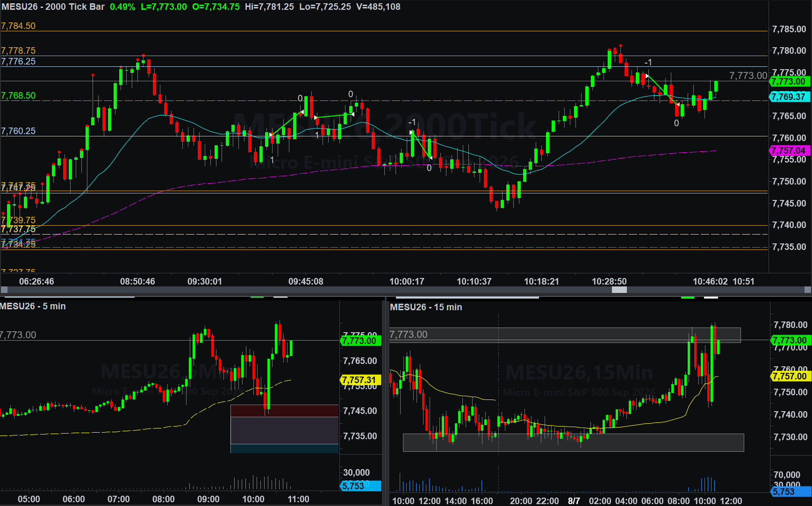Click the 7,740.00 price axis label on tick chart
The height and width of the screenshot is (506, 812).
click(789, 225)
